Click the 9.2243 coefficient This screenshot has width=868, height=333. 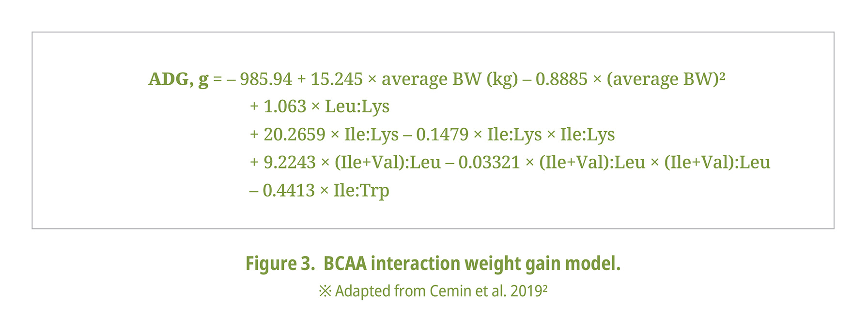tap(290, 162)
